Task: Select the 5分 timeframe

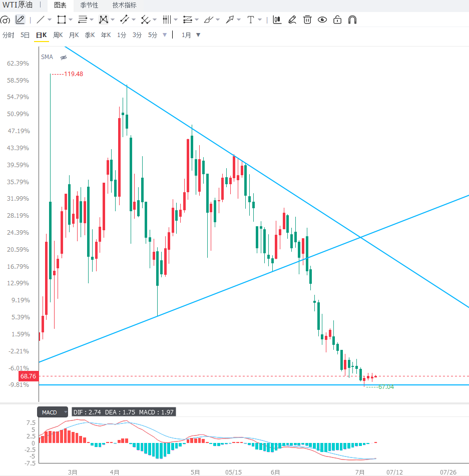Action: 153,35
